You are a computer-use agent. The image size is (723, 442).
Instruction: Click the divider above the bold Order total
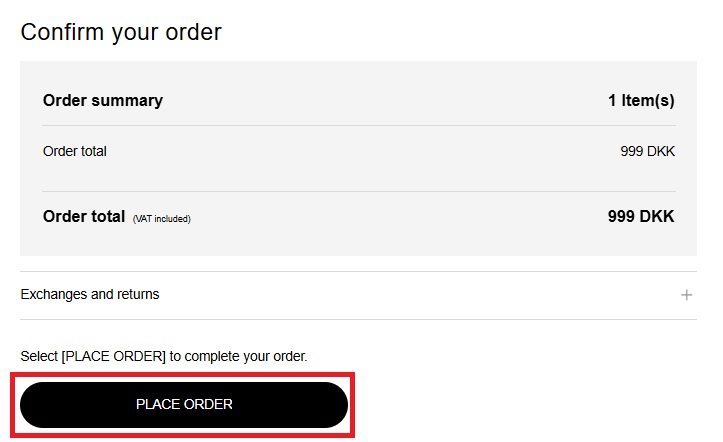(x=359, y=191)
